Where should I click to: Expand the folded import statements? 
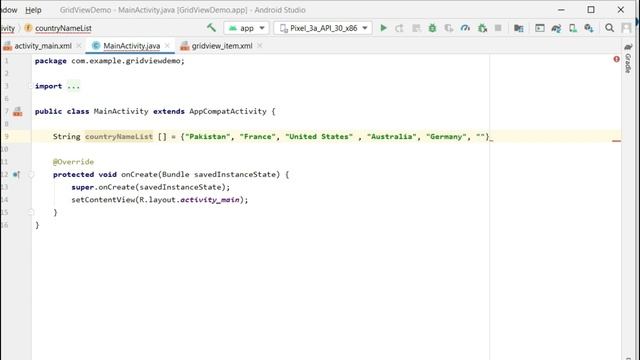tap(31, 86)
